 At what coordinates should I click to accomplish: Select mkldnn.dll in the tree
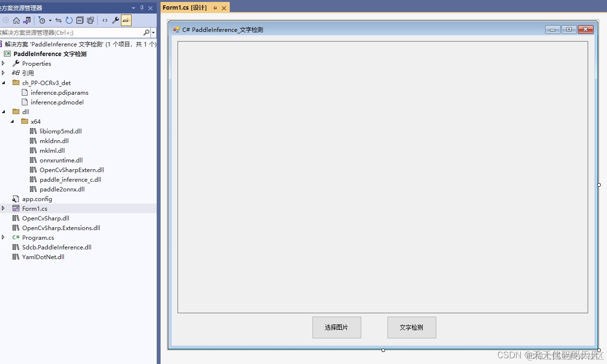(54, 141)
